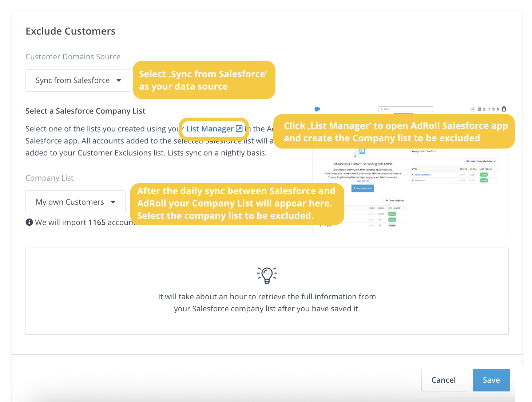Image resolution: width=532 pixels, height=402 pixels.
Task: Open the Sync from Salesforce dropdown
Action: click(78, 80)
